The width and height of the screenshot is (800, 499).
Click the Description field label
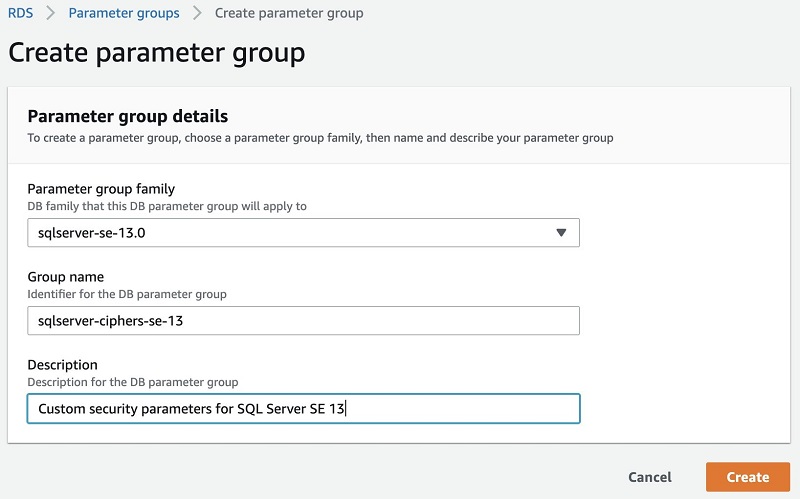pos(62,365)
